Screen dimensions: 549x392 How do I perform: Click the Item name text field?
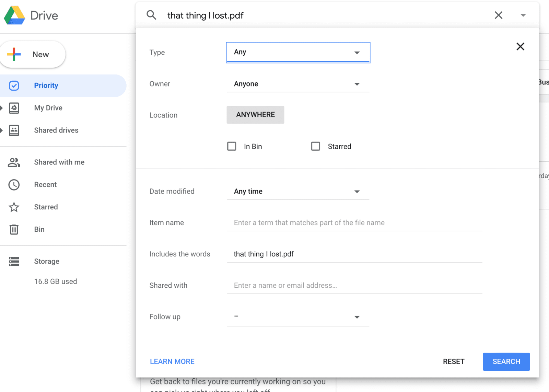tap(354, 223)
